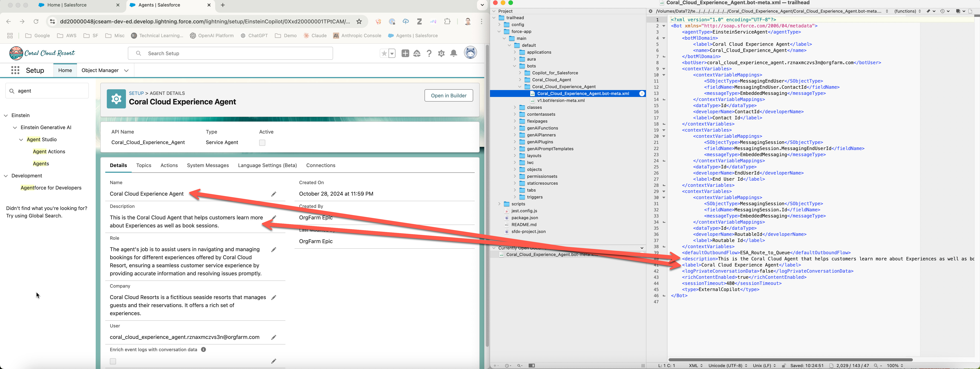This screenshot has width=980, height=369.
Task: Switch to the Actions tab
Action: [169, 165]
